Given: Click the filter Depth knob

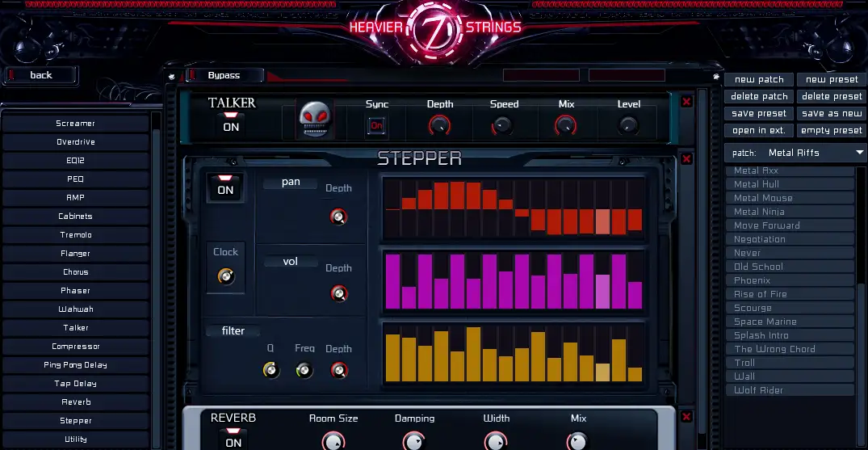Looking at the screenshot, I should click(x=339, y=370).
